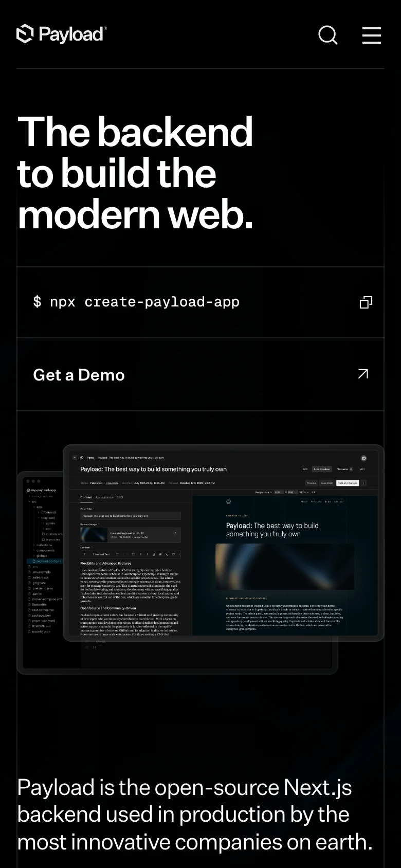Viewport: 401px width, 868px height.
Task: Click the paragraph starting "Payload is the open-source Next.js backend"
Action: 195,815
